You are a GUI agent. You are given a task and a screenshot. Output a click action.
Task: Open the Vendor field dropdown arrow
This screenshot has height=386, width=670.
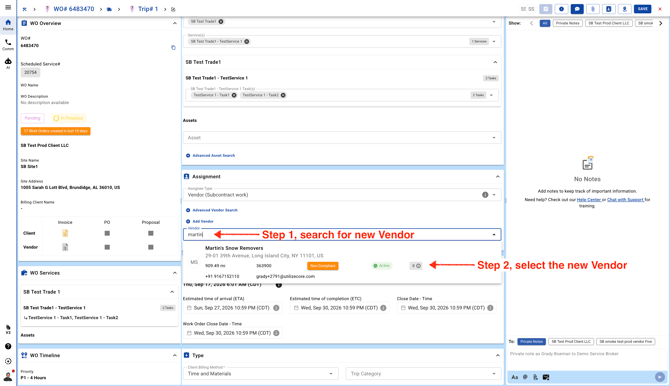494,235
